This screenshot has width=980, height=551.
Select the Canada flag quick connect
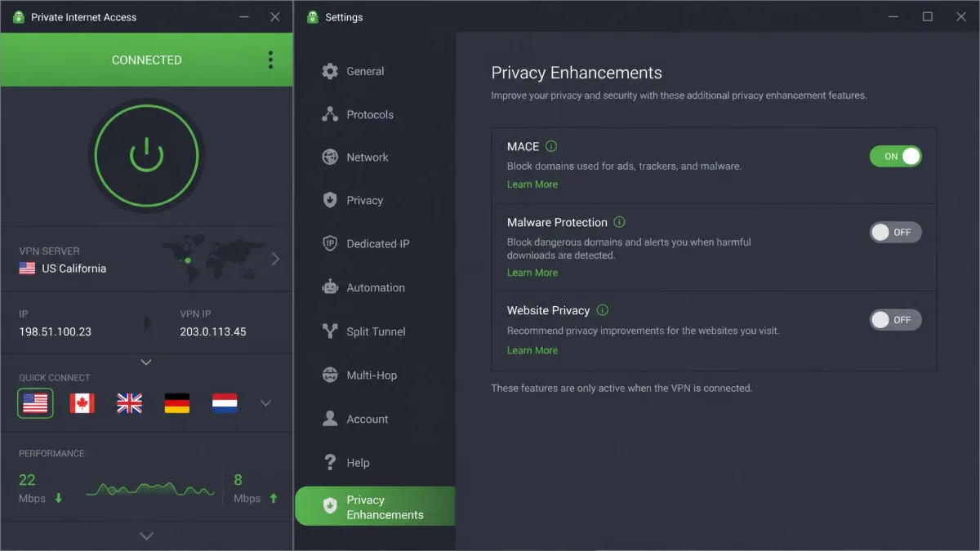coord(82,403)
